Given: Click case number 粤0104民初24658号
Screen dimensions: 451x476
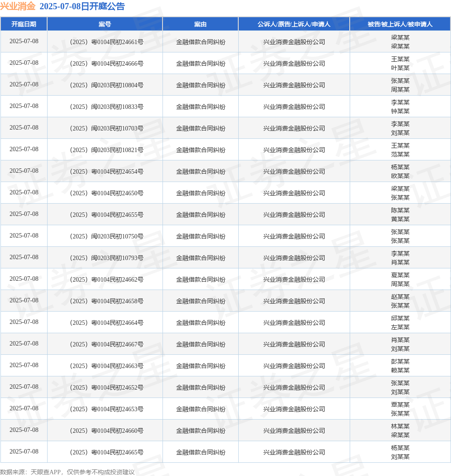Looking at the screenshot, I should (107, 301).
